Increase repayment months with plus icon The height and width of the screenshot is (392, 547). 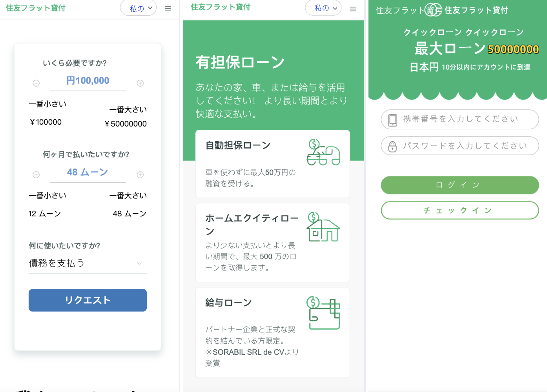pyautogui.click(x=140, y=175)
